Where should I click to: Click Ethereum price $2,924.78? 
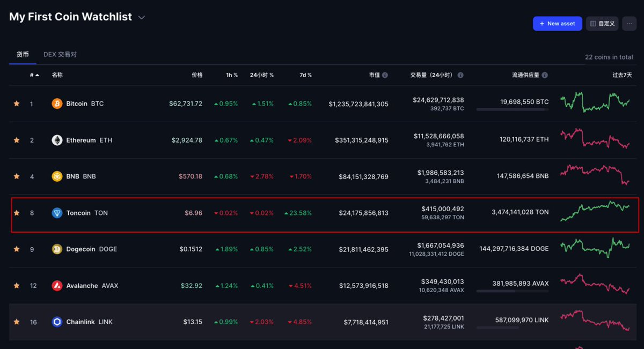pyautogui.click(x=187, y=140)
